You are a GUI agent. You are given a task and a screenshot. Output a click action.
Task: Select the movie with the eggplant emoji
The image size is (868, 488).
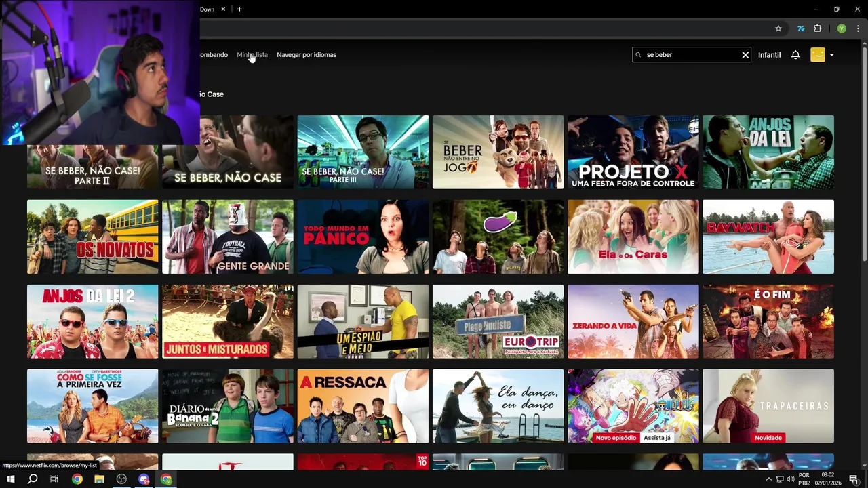(x=498, y=237)
